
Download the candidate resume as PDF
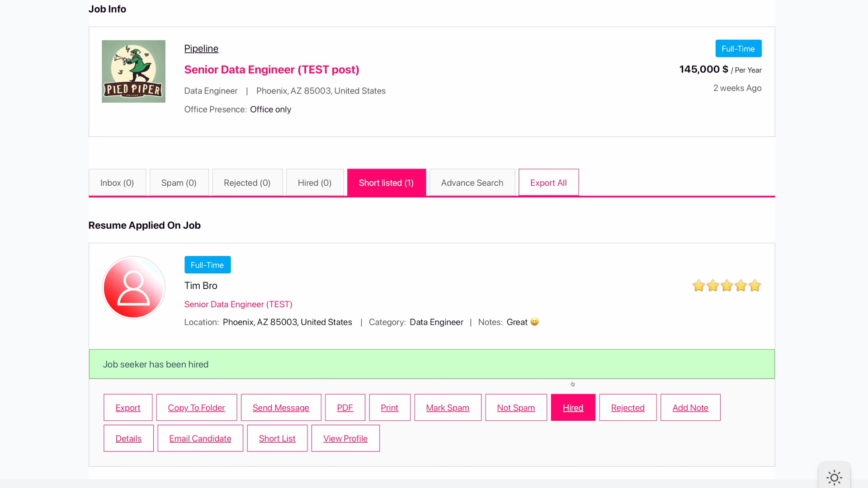pyautogui.click(x=345, y=408)
